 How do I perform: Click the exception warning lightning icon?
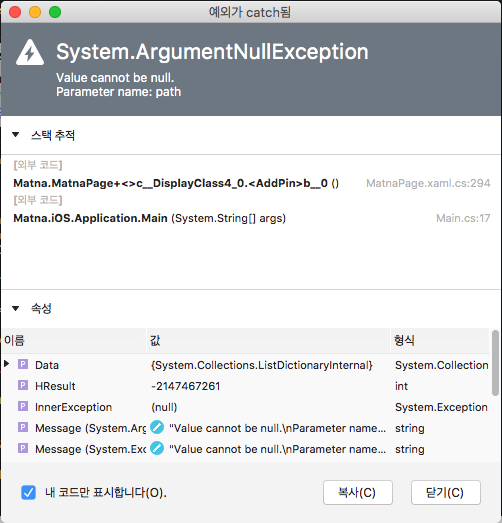pyautogui.click(x=30, y=53)
